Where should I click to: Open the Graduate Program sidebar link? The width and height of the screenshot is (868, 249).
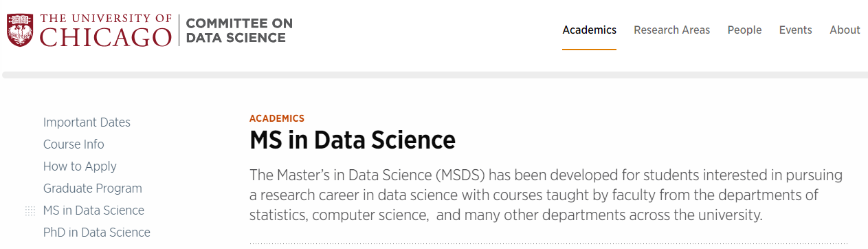(93, 188)
